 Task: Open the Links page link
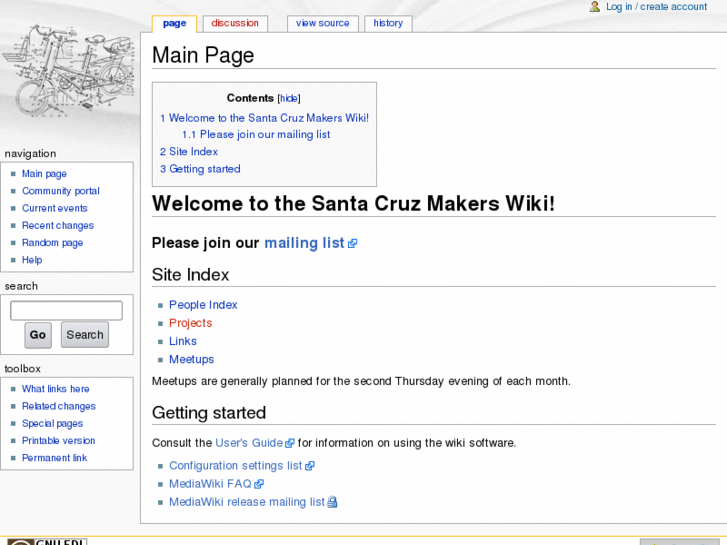[x=183, y=341]
